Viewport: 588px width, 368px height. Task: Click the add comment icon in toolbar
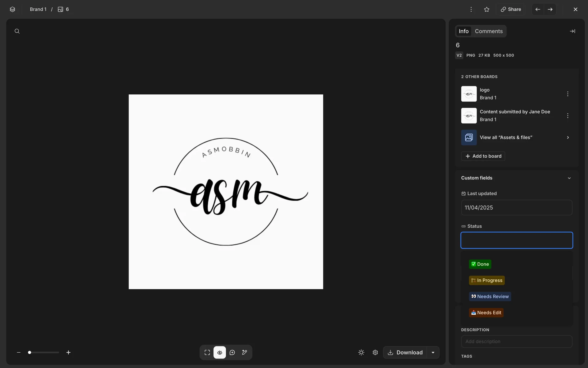click(232, 352)
